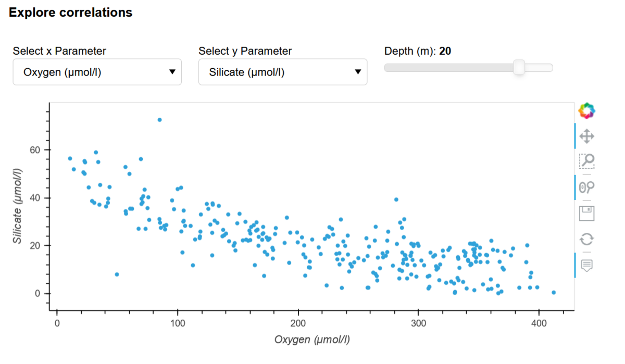Open the x Parameter dropdown
Screen dimensions: 625x364
pos(97,72)
